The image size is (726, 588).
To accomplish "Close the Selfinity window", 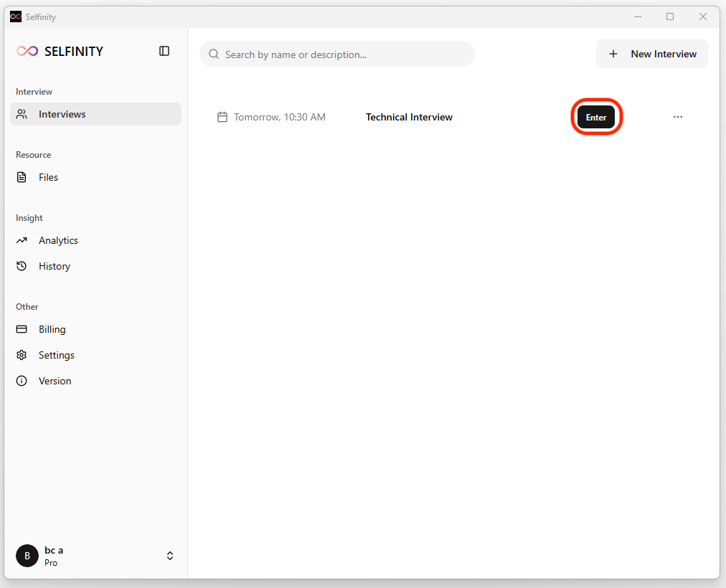I will click(703, 16).
